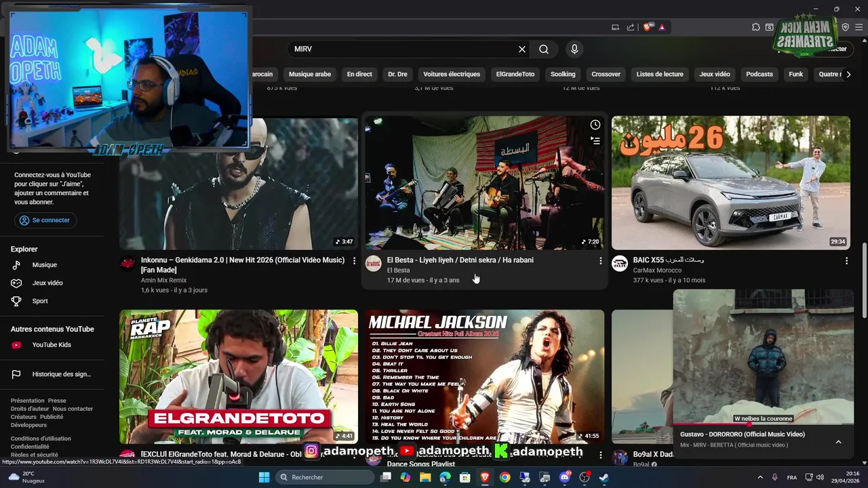868x488 pixels.
Task: Select the Listes de lecture filter chip
Action: (660, 75)
